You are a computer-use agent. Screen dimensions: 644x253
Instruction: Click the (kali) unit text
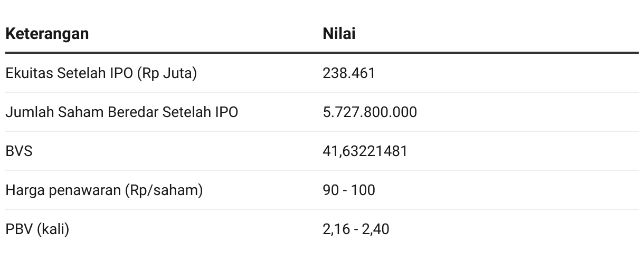(x=53, y=229)
